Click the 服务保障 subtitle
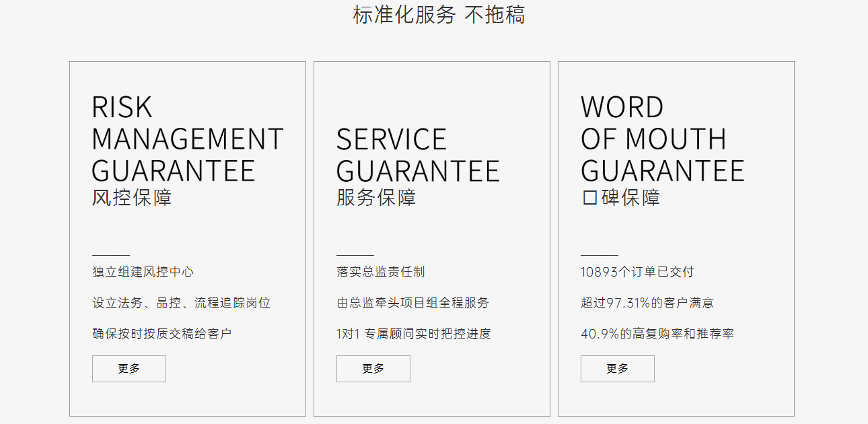This screenshot has height=424, width=868. coord(376,198)
